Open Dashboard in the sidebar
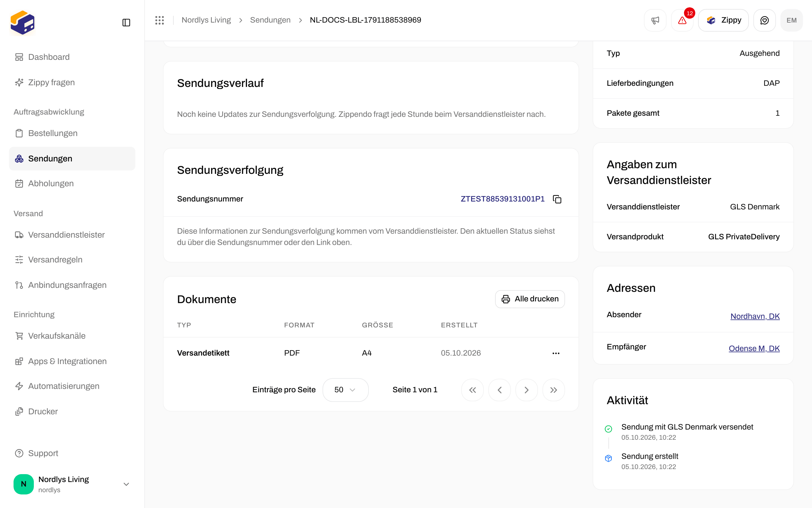 tap(72, 57)
